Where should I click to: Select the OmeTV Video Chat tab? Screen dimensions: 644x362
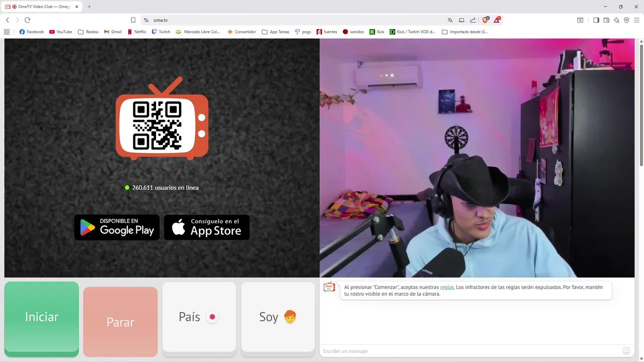point(42,7)
